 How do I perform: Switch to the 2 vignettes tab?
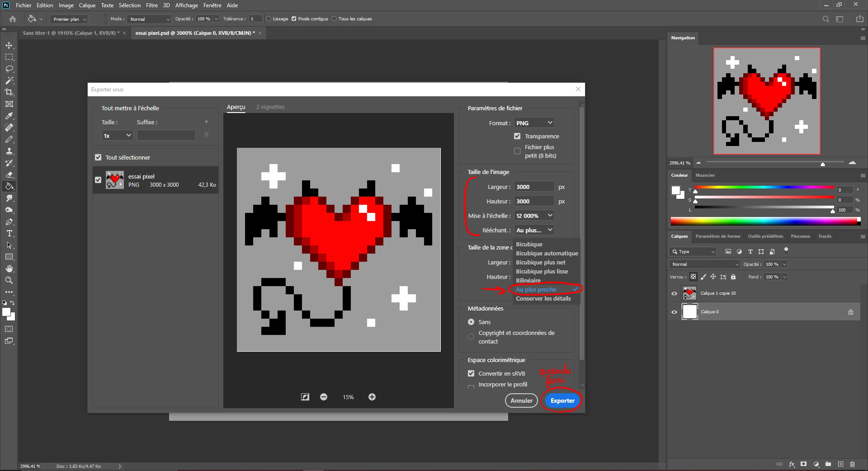[270, 107]
